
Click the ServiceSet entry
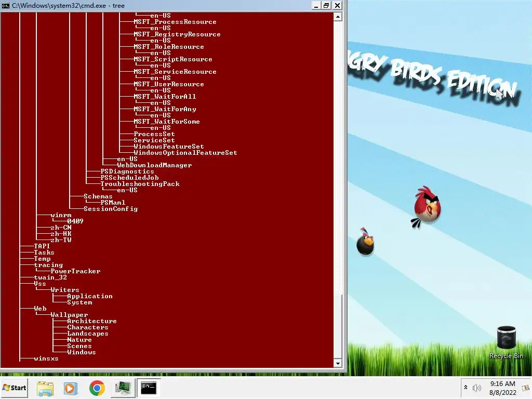coord(154,140)
